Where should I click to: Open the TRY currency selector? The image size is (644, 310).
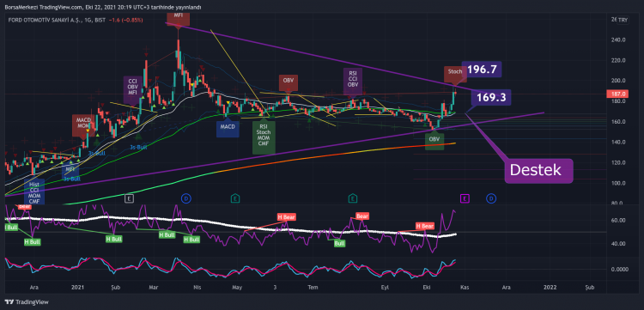click(x=623, y=20)
